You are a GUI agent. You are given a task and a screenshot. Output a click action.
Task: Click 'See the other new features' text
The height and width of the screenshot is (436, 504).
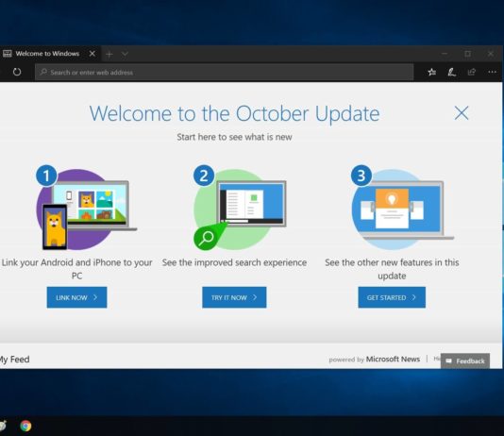pyautogui.click(x=392, y=269)
